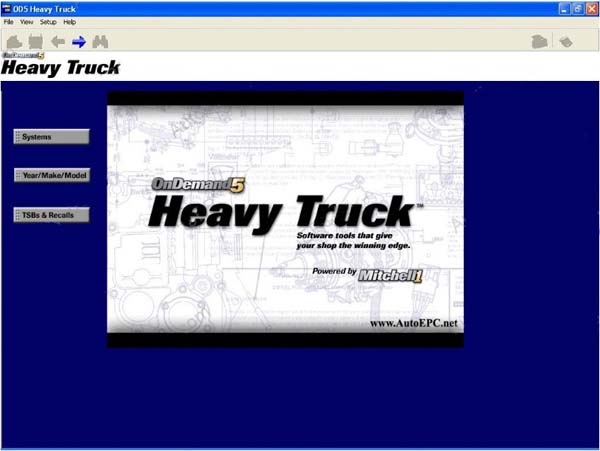The image size is (600, 451).
Task: Minimize the ODS Heavy Truck window
Action: 564,9
